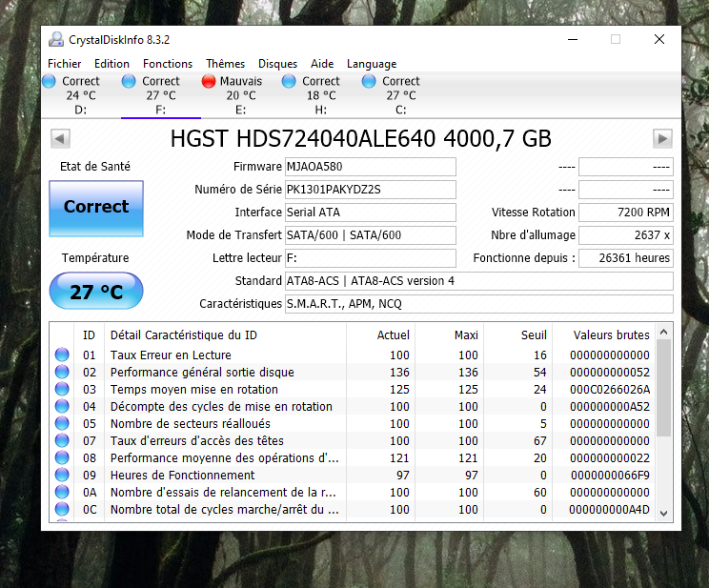The height and width of the screenshot is (588, 709).
Task: Click the Seuil column header
Action: click(x=518, y=335)
